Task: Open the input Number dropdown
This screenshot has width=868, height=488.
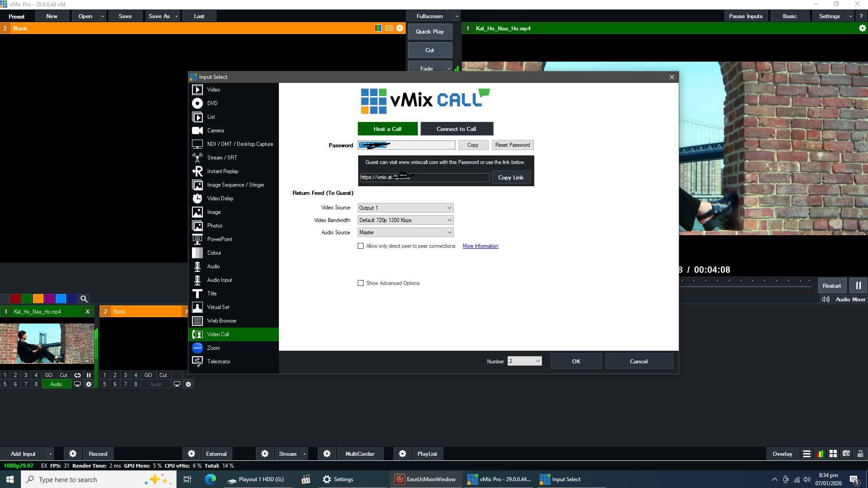Action: click(524, 361)
